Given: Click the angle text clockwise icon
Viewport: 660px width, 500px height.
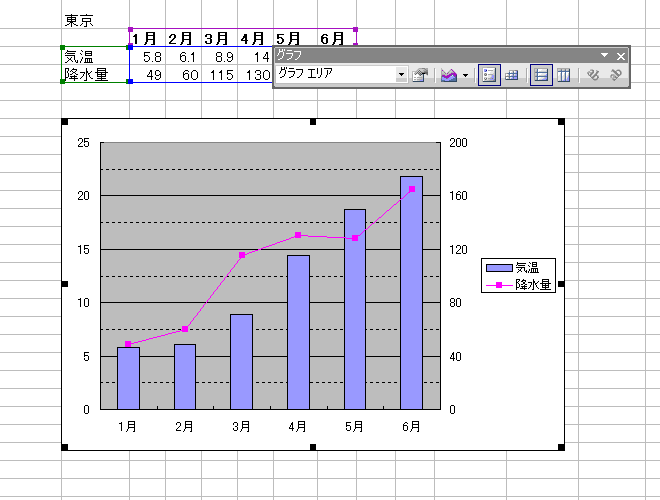Looking at the screenshot, I should (x=593, y=75).
